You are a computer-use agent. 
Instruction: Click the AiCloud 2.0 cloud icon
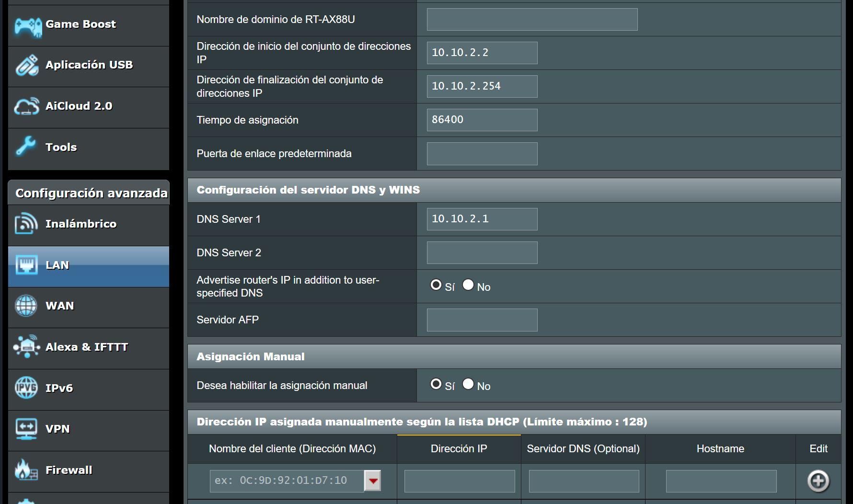point(26,106)
